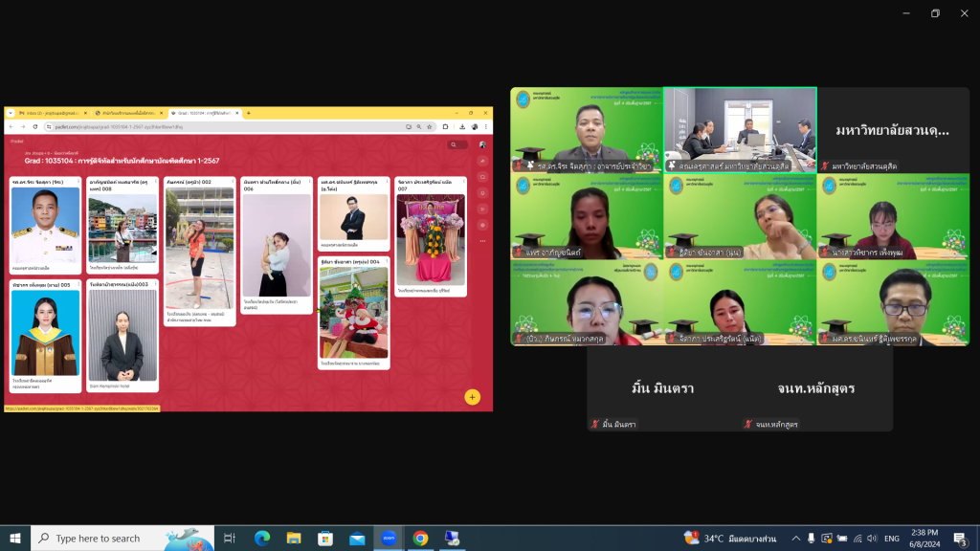Switch to the Gmail Inbox tab
This screenshot has height=551, width=980.
[x=50, y=113]
